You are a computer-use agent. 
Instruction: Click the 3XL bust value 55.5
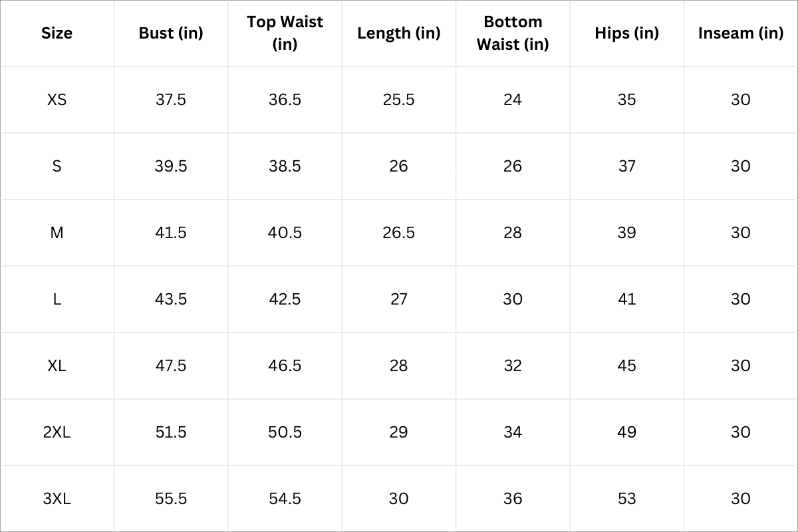click(171, 499)
